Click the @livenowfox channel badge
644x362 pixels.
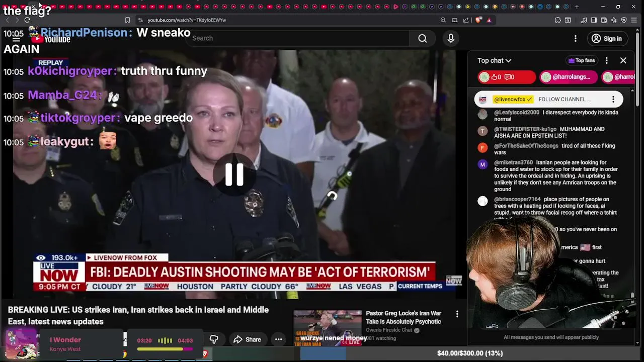coord(513,100)
